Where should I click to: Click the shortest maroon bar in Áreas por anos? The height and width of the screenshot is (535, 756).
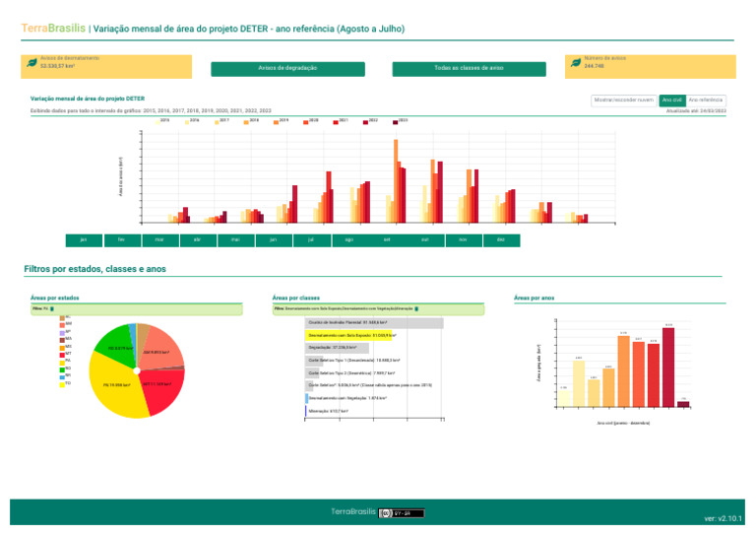coord(683,404)
